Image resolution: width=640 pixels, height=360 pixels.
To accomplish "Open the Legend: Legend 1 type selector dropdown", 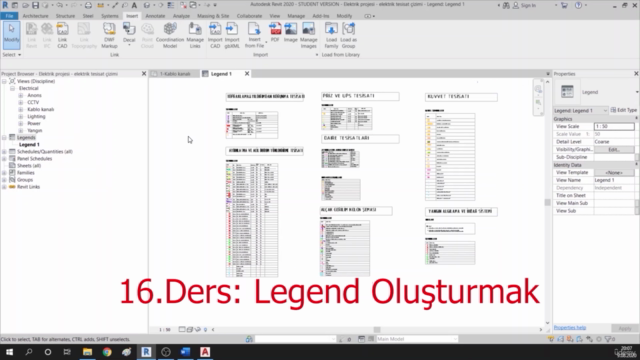I will (581, 111).
